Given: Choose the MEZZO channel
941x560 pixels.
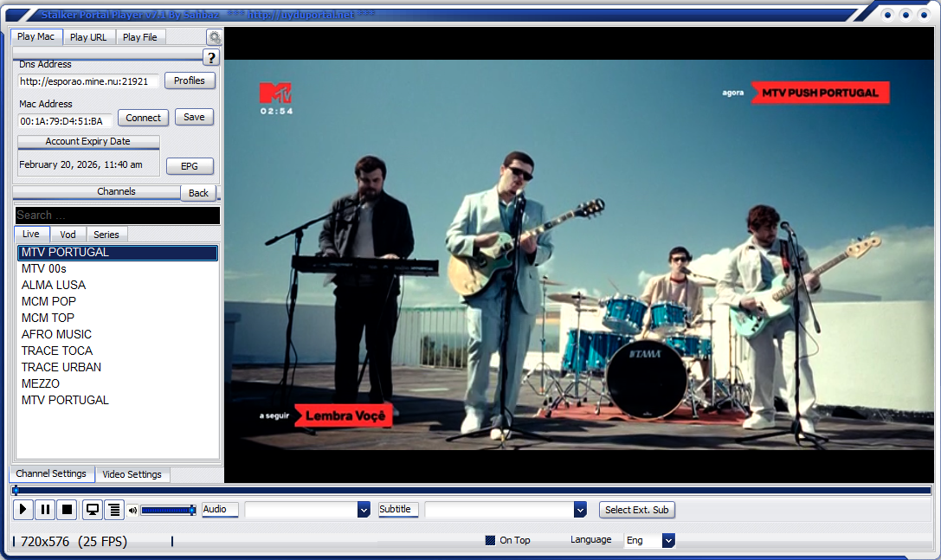Looking at the screenshot, I should [118, 383].
